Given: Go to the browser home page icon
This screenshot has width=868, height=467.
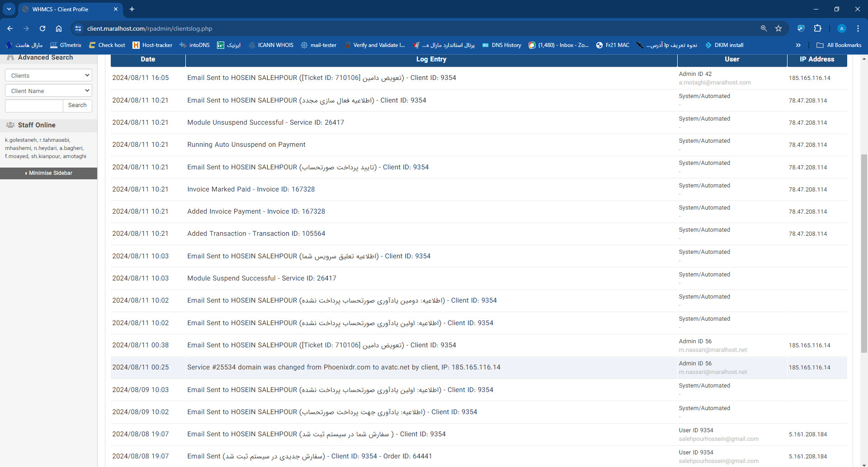Looking at the screenshot, I should 59,28.
